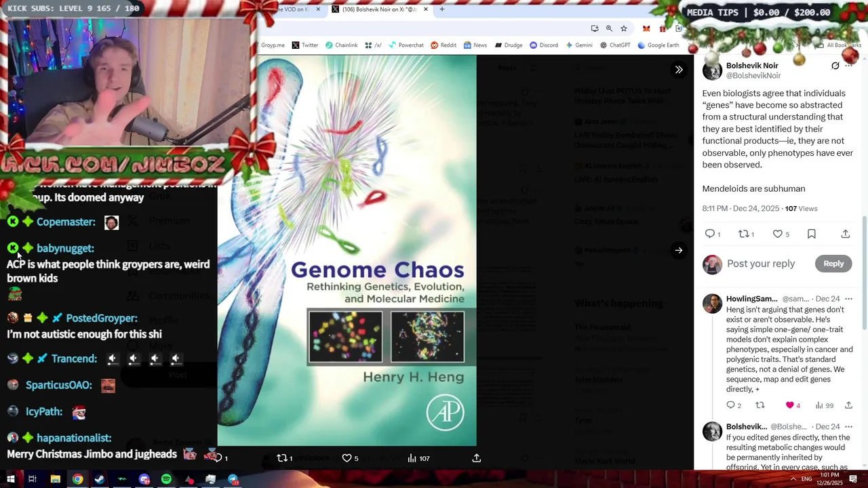Screen dimensions: 868x488
Task: Bookmark Bolshevik Noir's post
Action: [811, 234]
